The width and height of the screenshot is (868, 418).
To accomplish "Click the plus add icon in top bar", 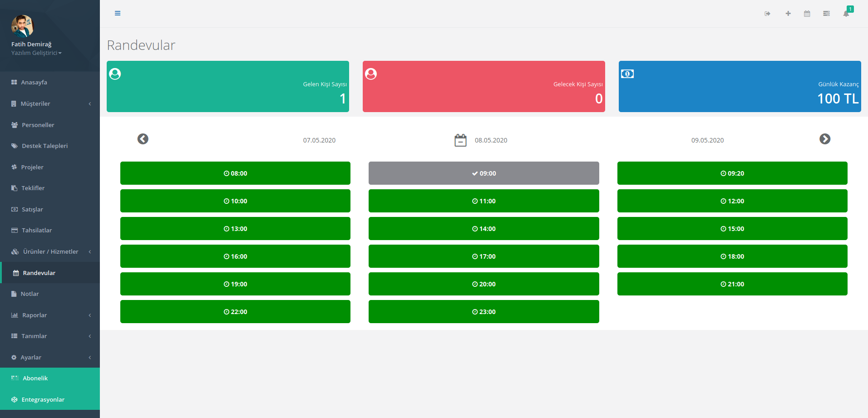I will [788, 14].
